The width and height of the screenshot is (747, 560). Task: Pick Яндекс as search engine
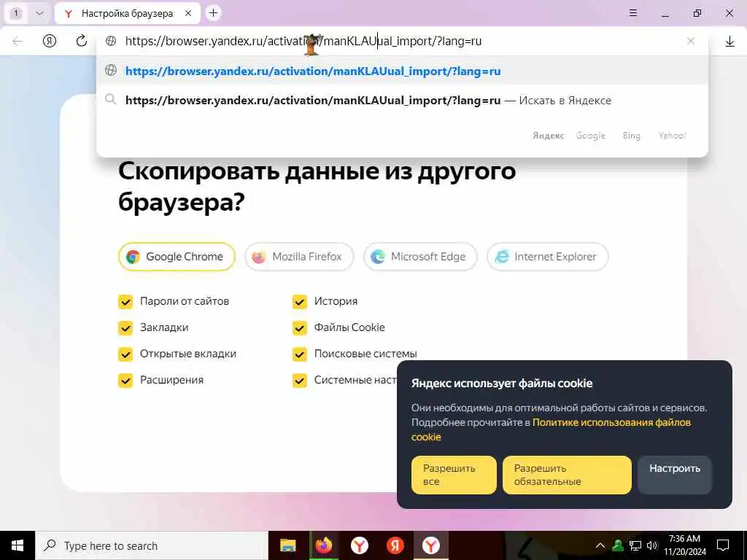[549, 136]
